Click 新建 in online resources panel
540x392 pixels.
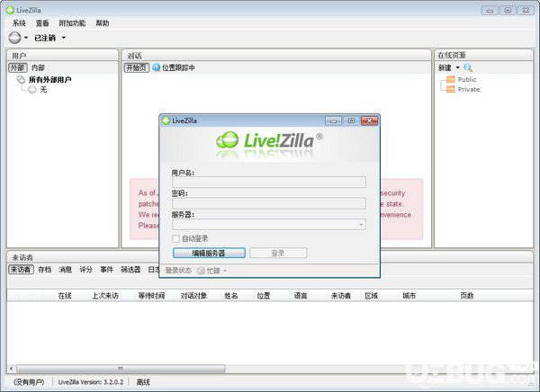[x=445, y=67]
